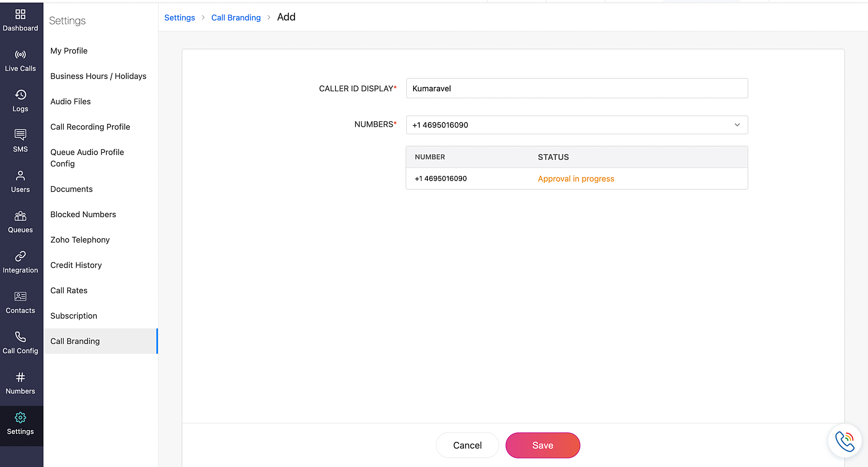
Task: Click the Settings breadcrumb link
Action: 179,18
